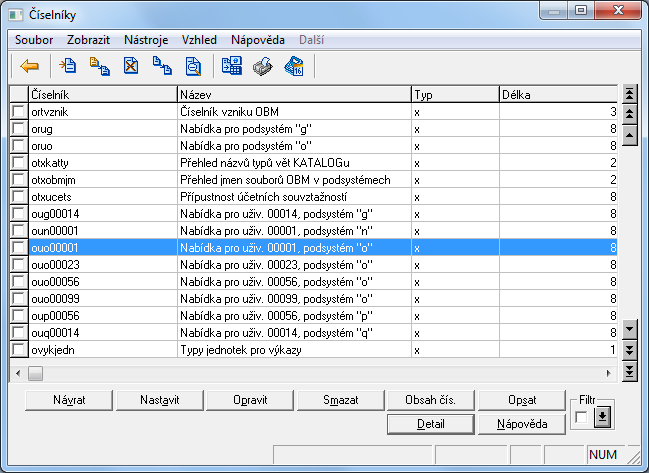Enable the Filtr checkbox

click(582, 417)
